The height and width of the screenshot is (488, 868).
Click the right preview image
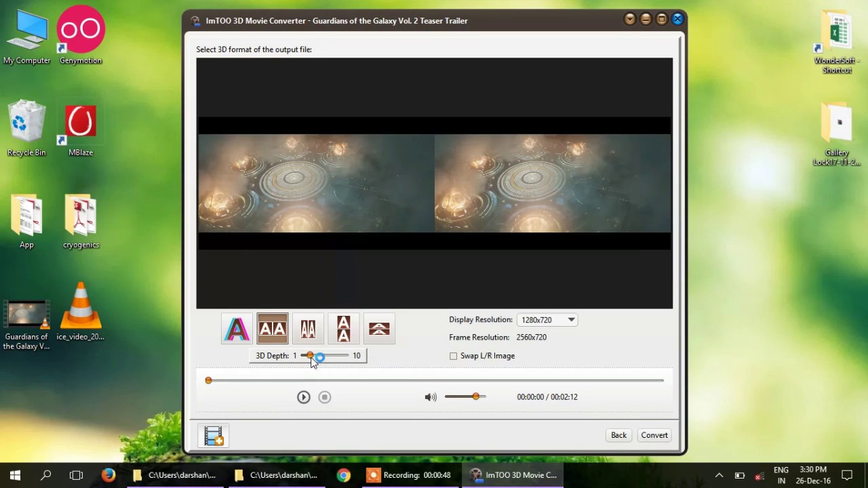553,183
